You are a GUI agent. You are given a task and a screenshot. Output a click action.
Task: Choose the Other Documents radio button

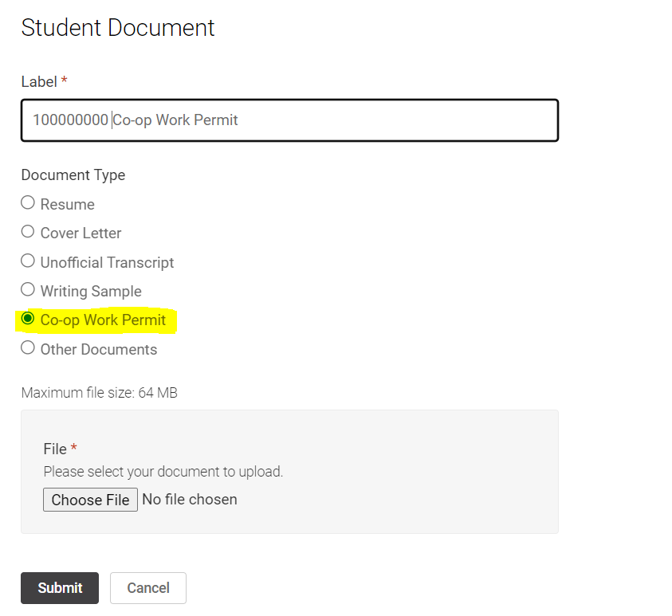28,347
